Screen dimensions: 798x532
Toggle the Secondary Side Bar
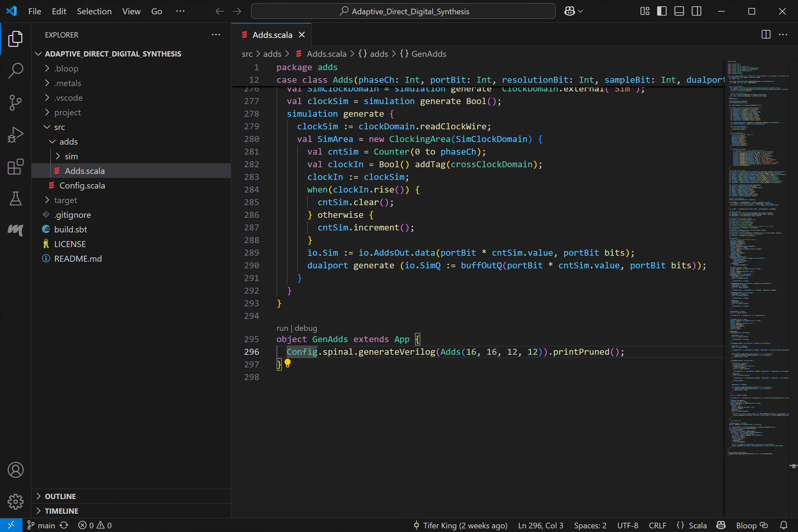point(696,11)
